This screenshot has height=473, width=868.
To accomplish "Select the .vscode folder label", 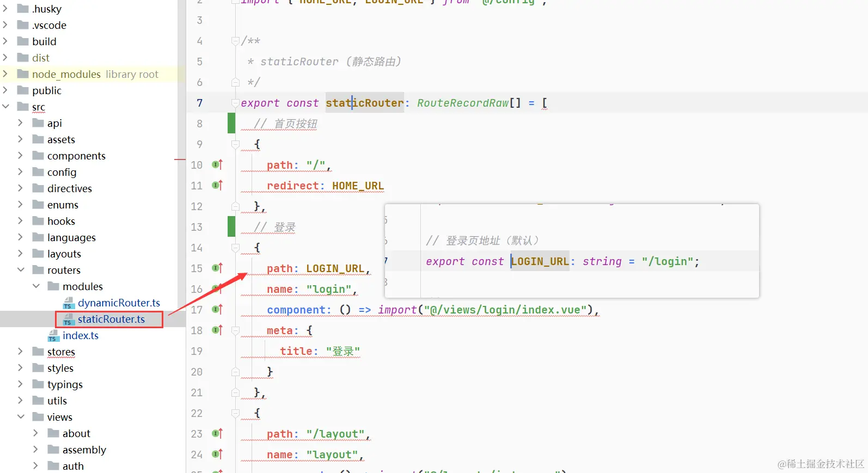I will (x=49, y=26).
